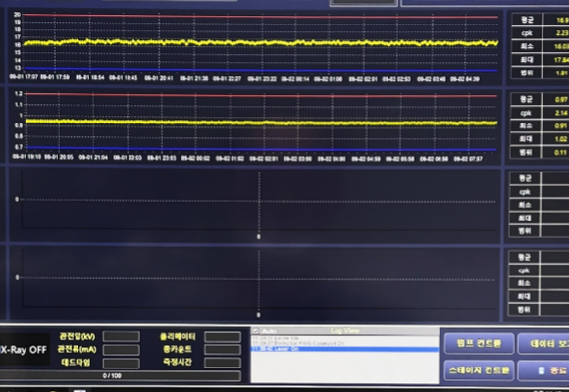Toggle the Auto checkbox in Log View
Screen dimensions: 569x392
[x=255, y=331]
